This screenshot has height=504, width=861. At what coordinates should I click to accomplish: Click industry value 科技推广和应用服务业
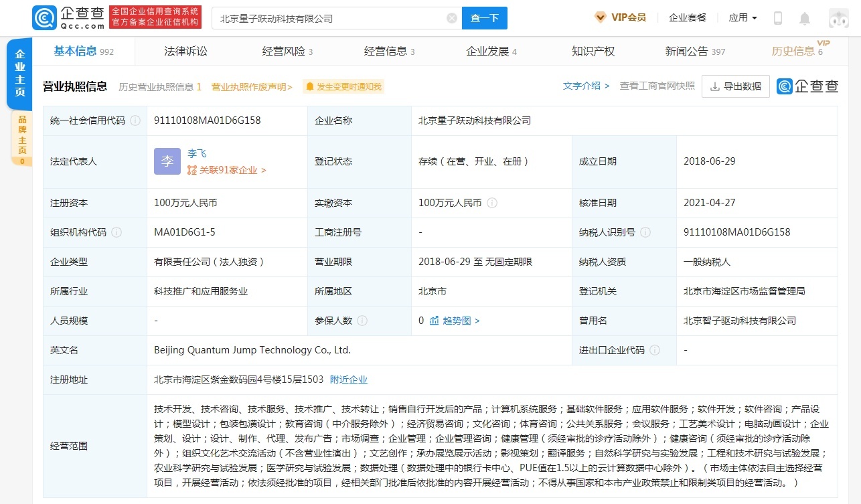click(x=201, y=291)
